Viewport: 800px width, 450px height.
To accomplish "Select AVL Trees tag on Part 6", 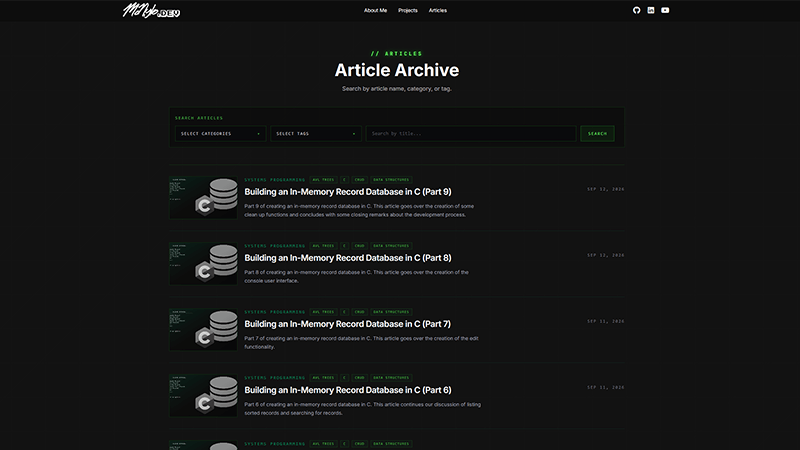I will tap(323, 378).
